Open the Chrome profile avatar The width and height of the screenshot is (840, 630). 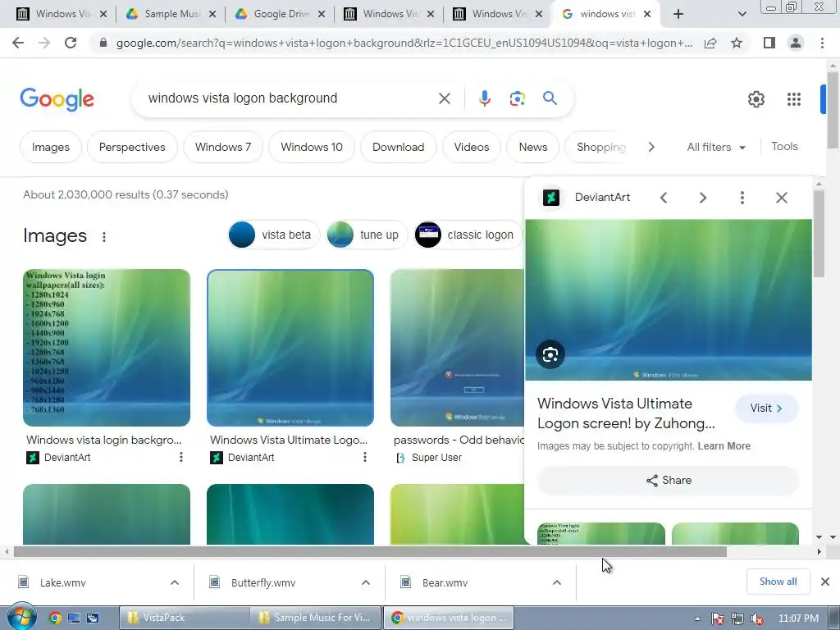tap(796, 43)
